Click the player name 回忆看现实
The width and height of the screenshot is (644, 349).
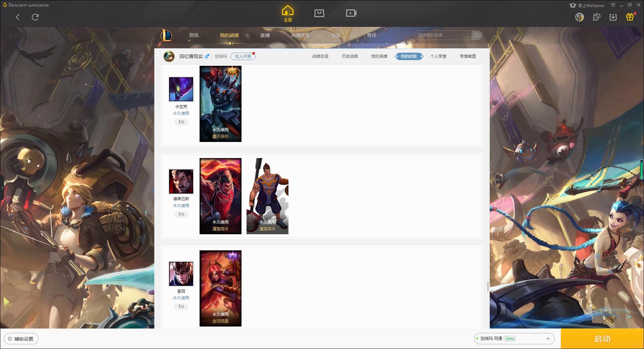click(191, 56)
